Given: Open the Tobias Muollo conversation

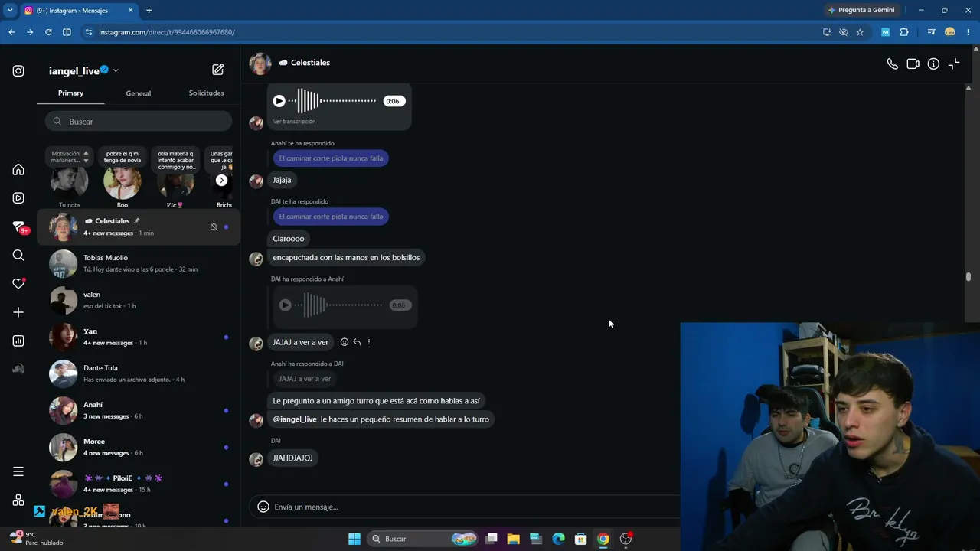Looking at the screenshot, I should (x=139, y=263).
